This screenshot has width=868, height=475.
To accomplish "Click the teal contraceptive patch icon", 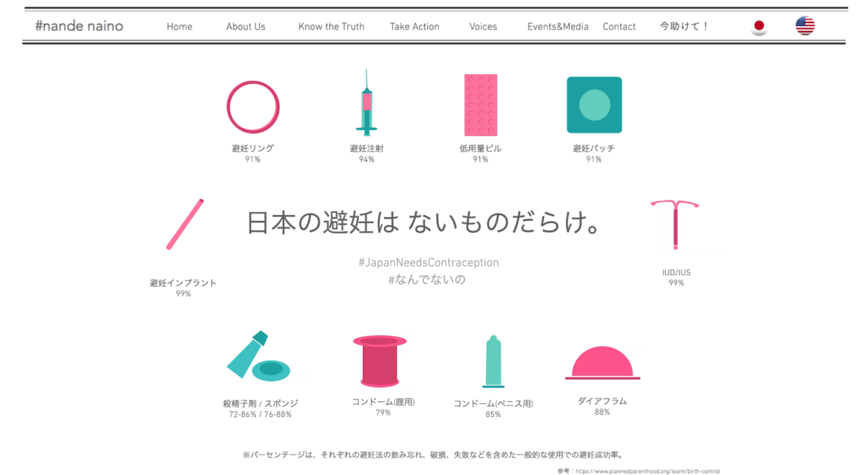I will 594,105.
